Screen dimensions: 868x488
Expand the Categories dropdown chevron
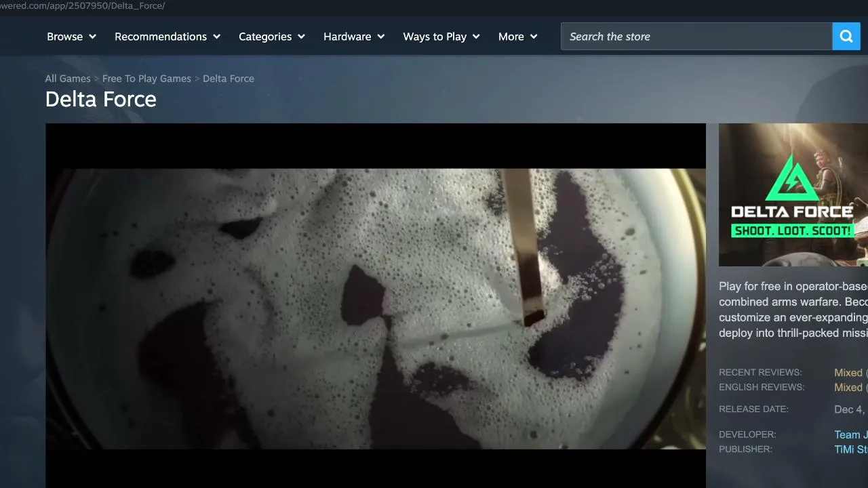coord(301,37)
